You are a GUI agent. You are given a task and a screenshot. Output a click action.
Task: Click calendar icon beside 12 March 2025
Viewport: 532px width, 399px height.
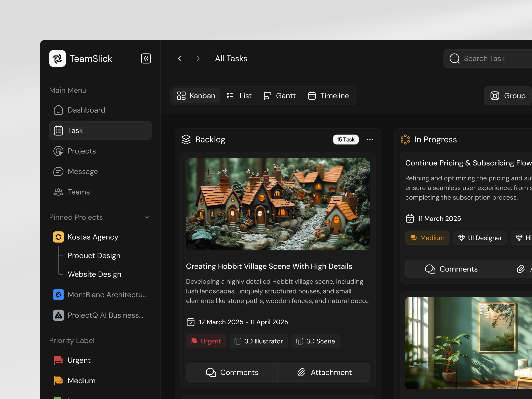(191, 322)
